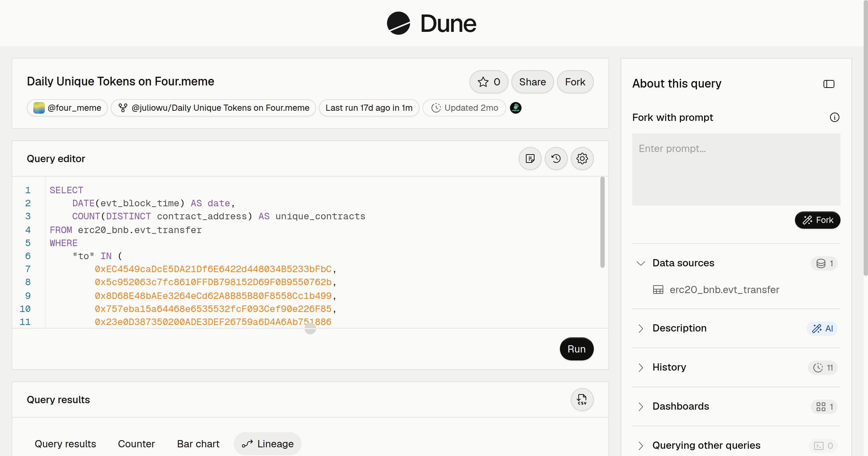Expand the Description section
The image size is (868, 456).
[x=641, y=328]
